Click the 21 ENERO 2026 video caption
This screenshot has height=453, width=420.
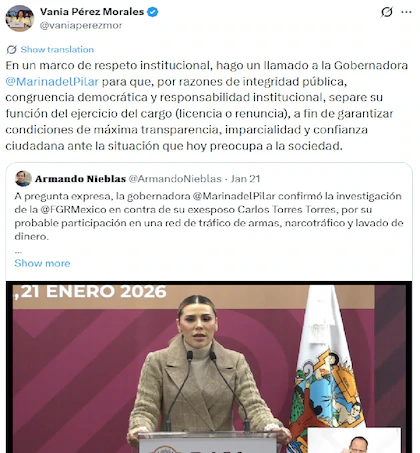point(90,292)
